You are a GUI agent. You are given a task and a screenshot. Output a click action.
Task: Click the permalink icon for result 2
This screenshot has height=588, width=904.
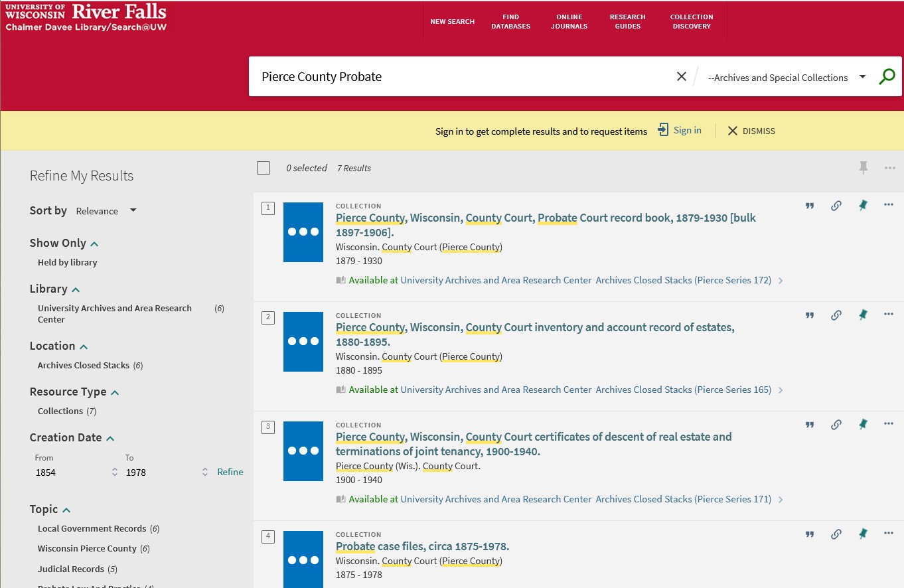coord(836,315)
